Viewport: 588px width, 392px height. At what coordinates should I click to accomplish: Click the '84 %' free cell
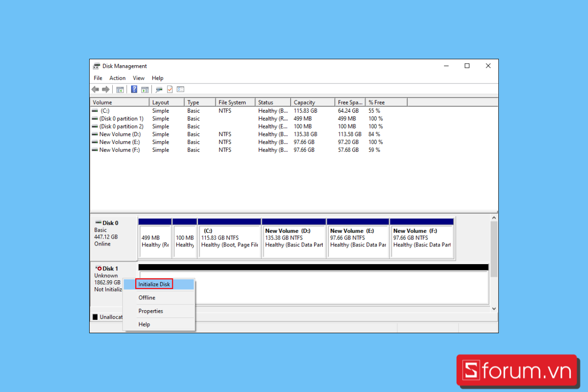[374, 134]
